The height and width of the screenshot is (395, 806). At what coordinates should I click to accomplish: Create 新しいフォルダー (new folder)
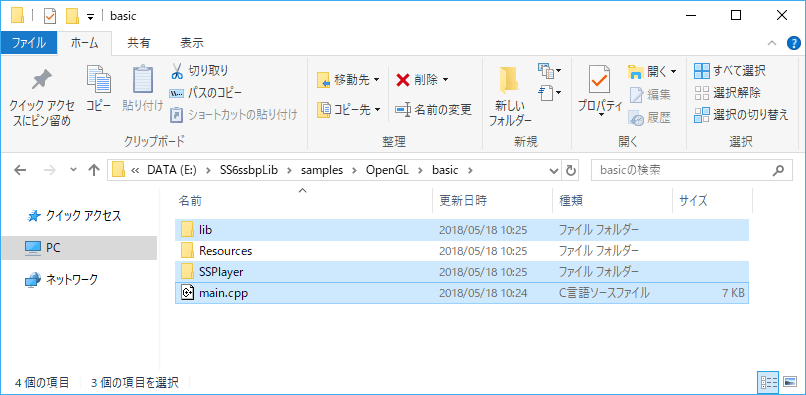pos(510,96)
